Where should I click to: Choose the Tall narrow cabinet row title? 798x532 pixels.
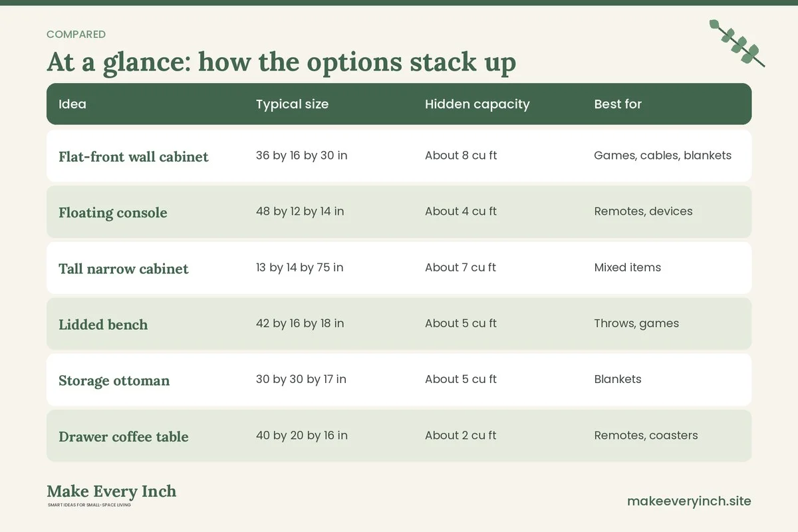(x=124, y=269)
